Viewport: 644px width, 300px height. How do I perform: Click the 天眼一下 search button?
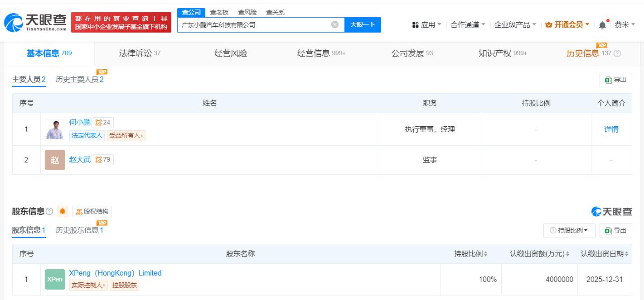363,25
